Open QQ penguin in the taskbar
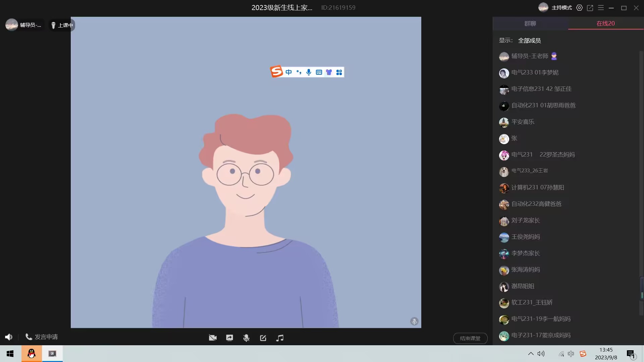644x362 pixels. point(32,354)
